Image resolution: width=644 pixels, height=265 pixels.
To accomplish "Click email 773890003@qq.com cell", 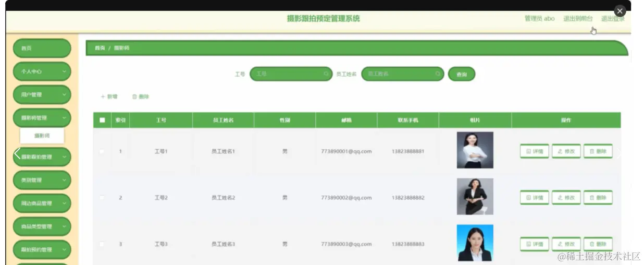I will (346, 244).
